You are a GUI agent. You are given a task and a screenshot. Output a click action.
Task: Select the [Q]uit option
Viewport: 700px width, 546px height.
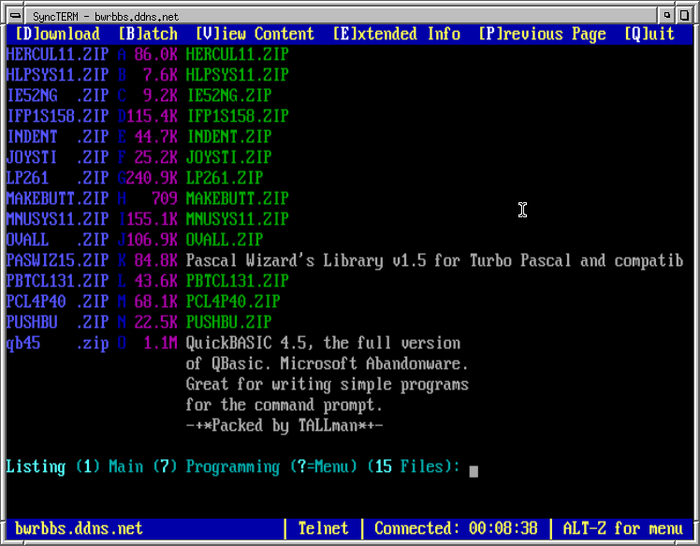(x=649, y=34)
